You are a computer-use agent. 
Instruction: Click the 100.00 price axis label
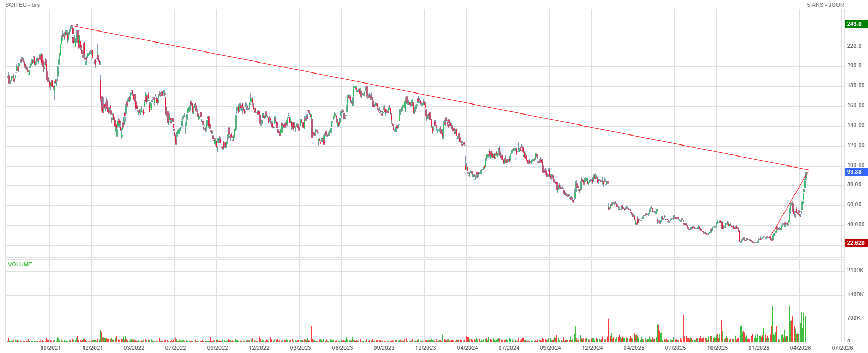pyautogui.click(x=856, y=165)
